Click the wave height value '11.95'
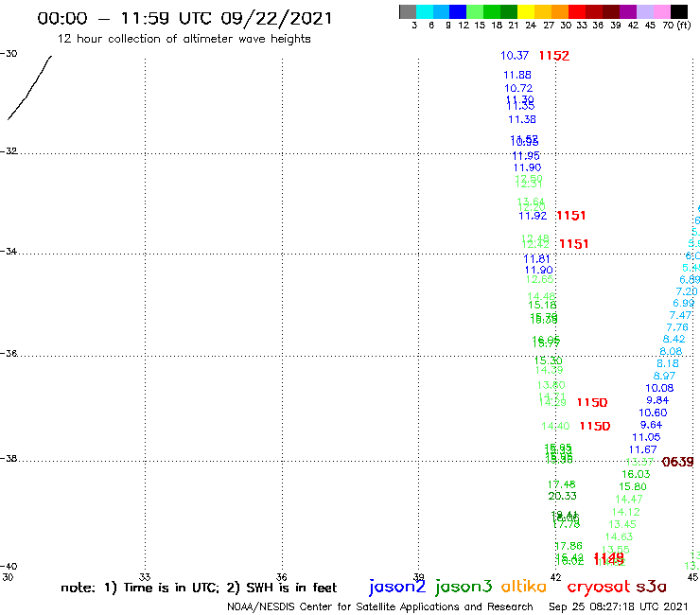 [526, 156]
